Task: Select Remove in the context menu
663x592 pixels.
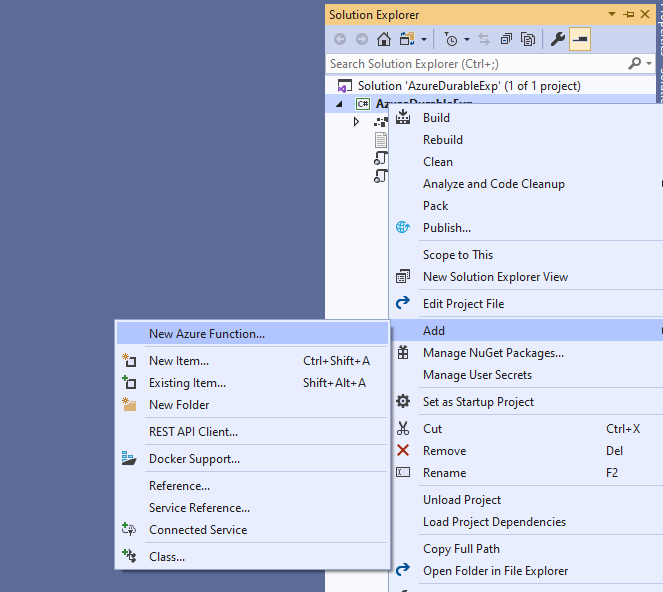Action: (444, 451)
